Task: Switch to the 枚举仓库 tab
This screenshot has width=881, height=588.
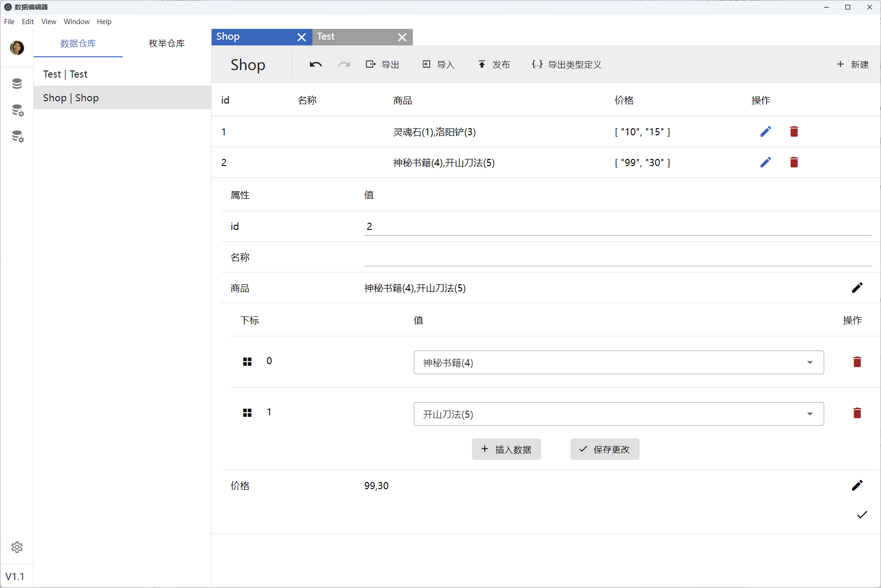Action: click(x=167, y=44)
